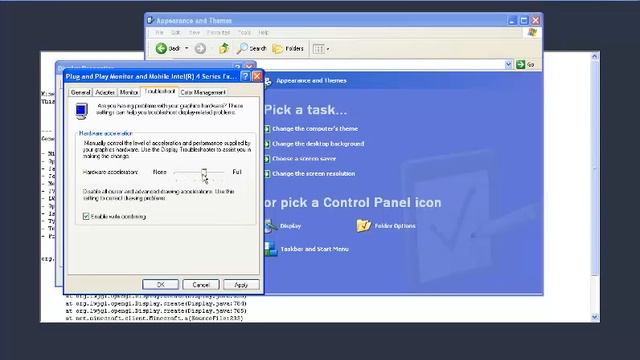640x360 pixels.
Task: Click arrow icon beside Change the screen resolution
Action: click(x=267, y=174)
